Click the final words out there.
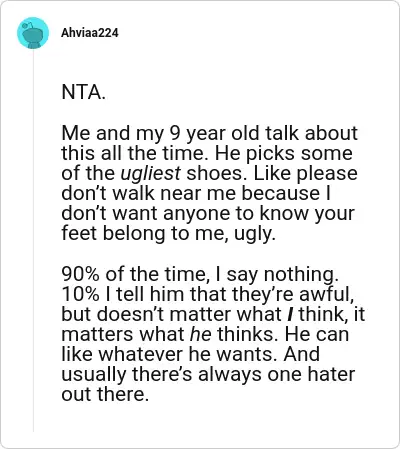Image resolution: width=400 pixels, height=449 pixels. point(105,394)
